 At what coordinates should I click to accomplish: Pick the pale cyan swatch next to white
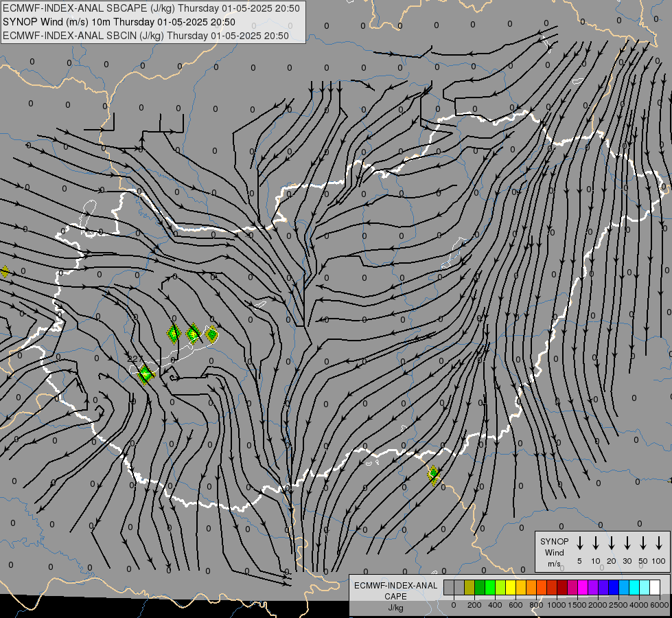click(x=644, y=588)
